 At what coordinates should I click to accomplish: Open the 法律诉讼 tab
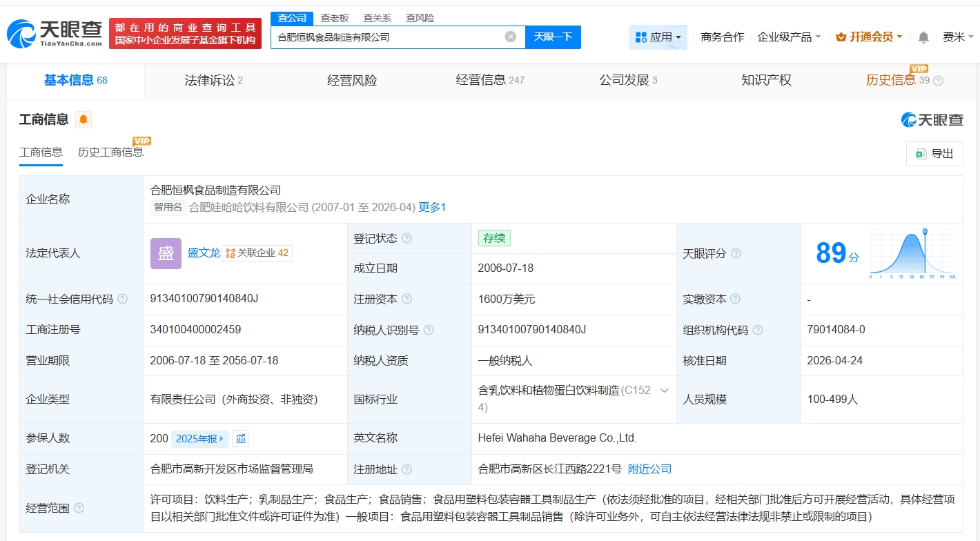(214, 81)
